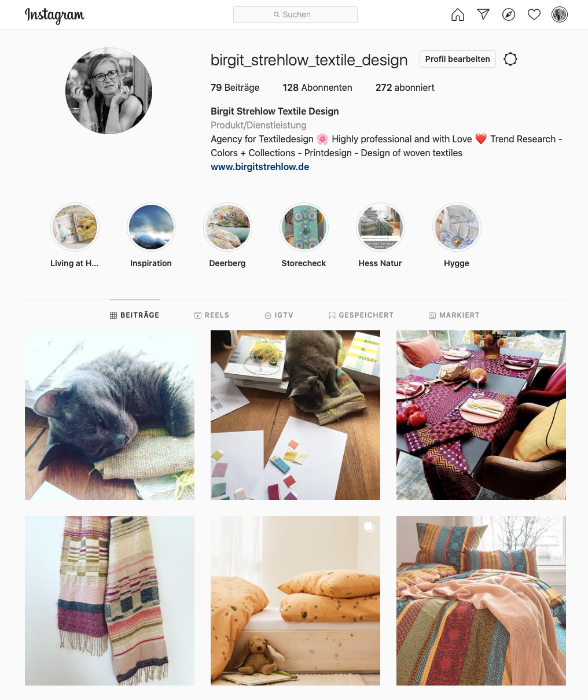Open the settings gear next to Profil bearbeiten

(510, 59)
